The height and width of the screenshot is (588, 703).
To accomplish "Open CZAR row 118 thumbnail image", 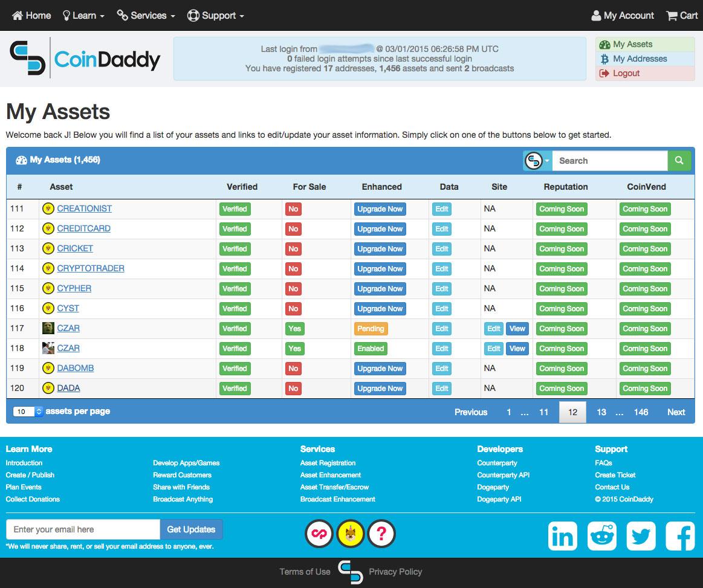I will 48,348.
